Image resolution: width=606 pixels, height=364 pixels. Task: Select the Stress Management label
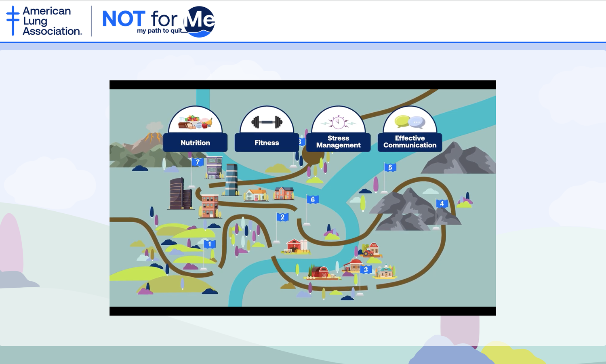[338, 142]
